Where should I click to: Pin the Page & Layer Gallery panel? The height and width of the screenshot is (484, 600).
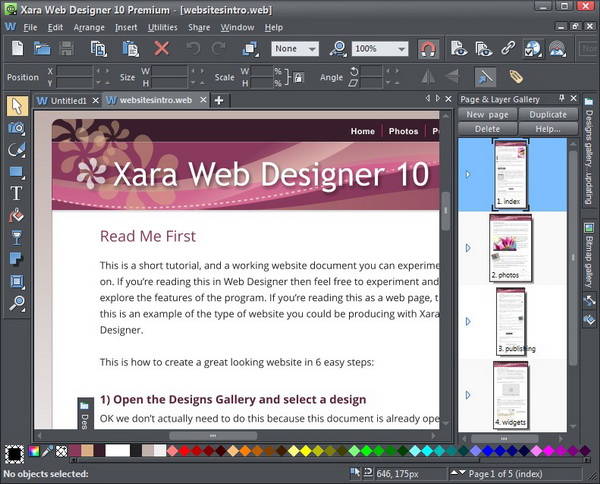[561, 98]
